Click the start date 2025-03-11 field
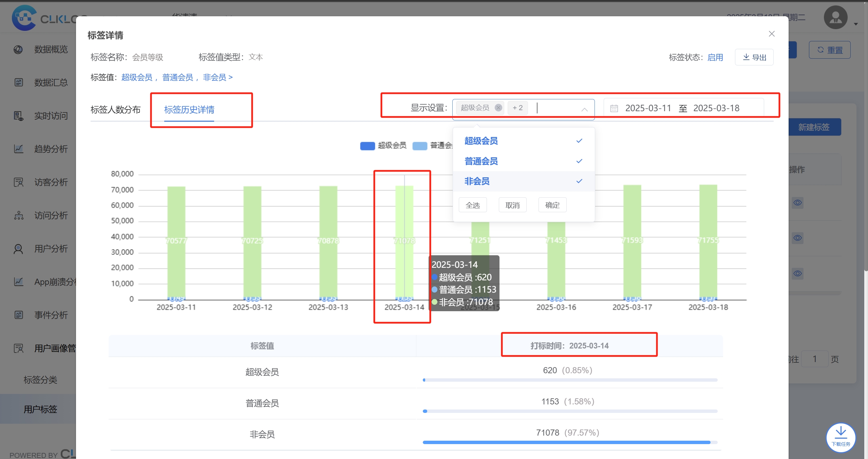Screen dimensions: 868x459 pyautogui.click(x=648, y=108)
